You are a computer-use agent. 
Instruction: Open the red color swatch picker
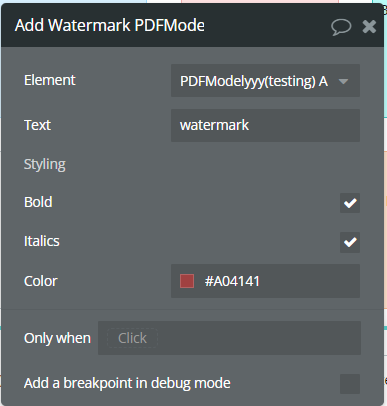[x=187, y=281]
